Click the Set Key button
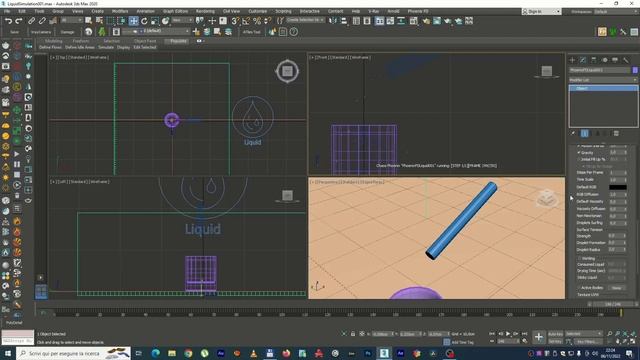Screen dimensions: 640x360 (555, 341)
